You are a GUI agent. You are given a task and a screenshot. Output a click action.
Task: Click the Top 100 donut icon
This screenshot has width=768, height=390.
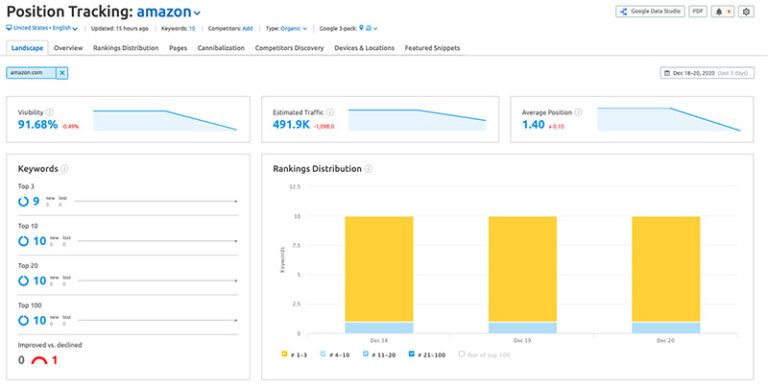click(24, 320)
